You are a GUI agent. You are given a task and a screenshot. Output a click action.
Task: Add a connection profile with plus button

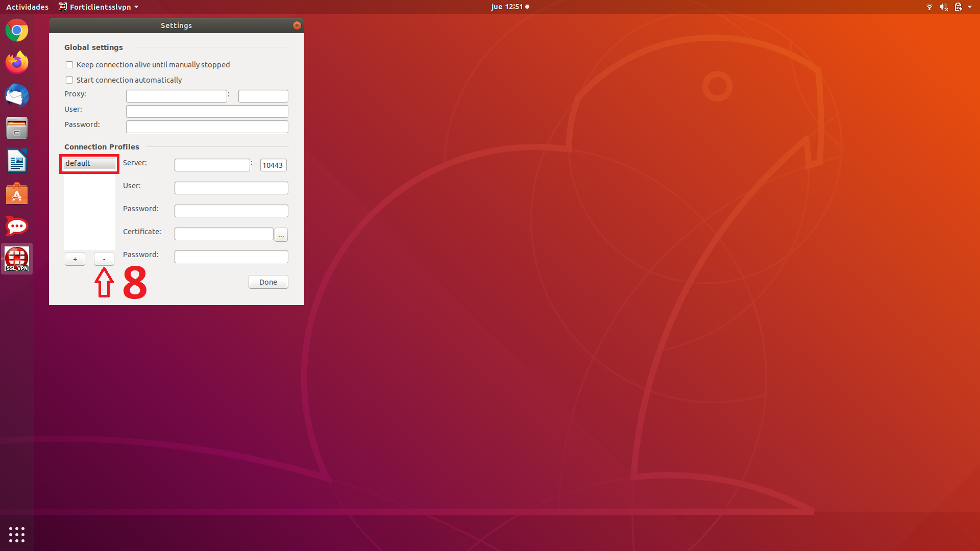point(75,259)
